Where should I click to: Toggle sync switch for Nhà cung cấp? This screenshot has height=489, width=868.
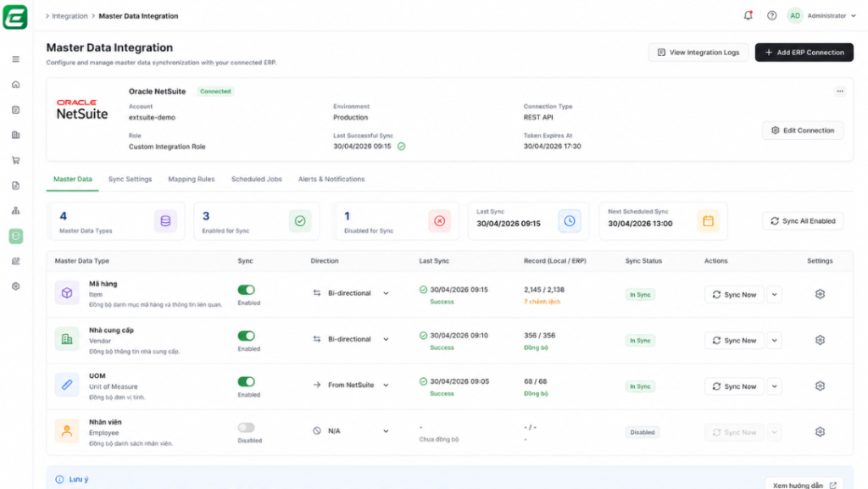(247, 336)
